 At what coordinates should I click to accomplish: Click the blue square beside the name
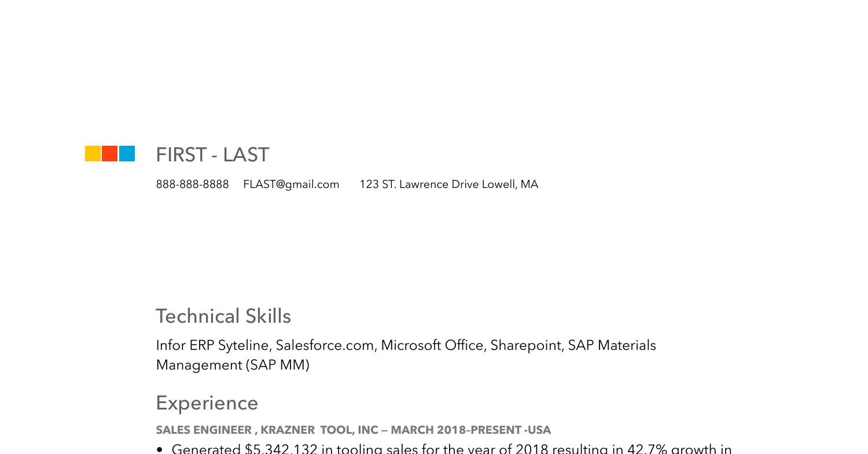127,153
